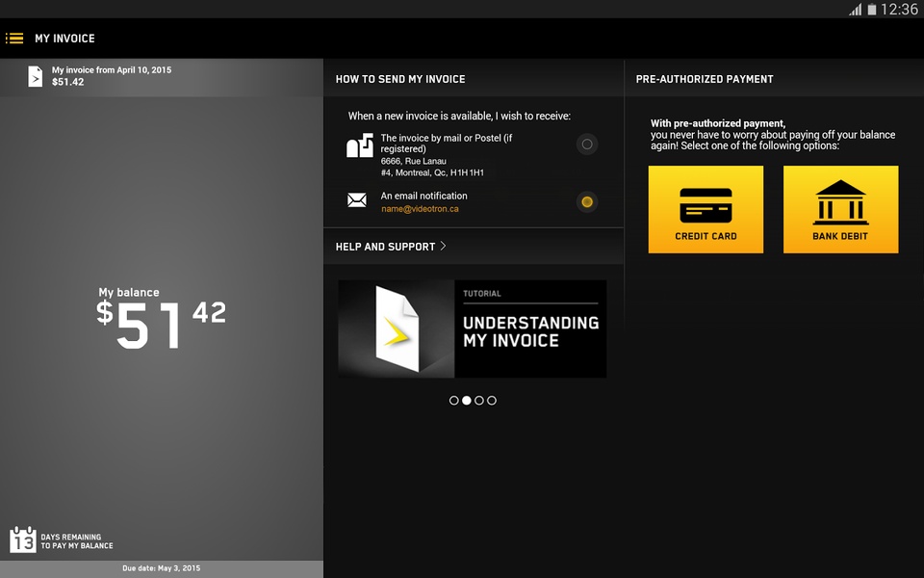The height and width of the screenshot is (578, 924).
Task: Open name@videotron.ca email link
Action: [x=420, y=209]
